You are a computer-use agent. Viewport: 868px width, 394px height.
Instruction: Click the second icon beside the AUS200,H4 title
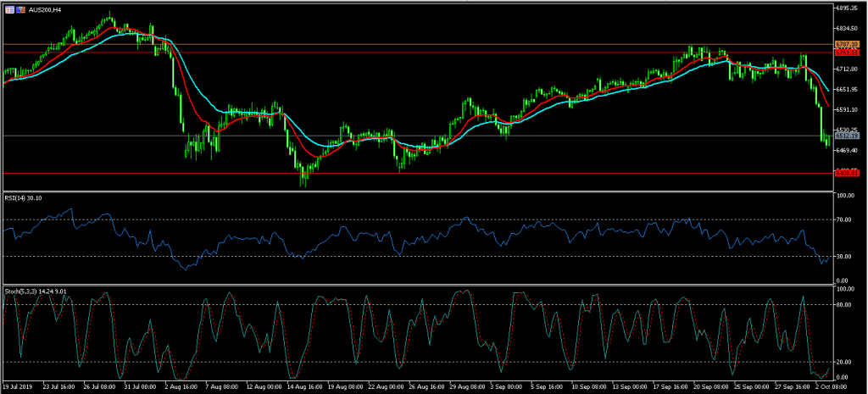19,9
